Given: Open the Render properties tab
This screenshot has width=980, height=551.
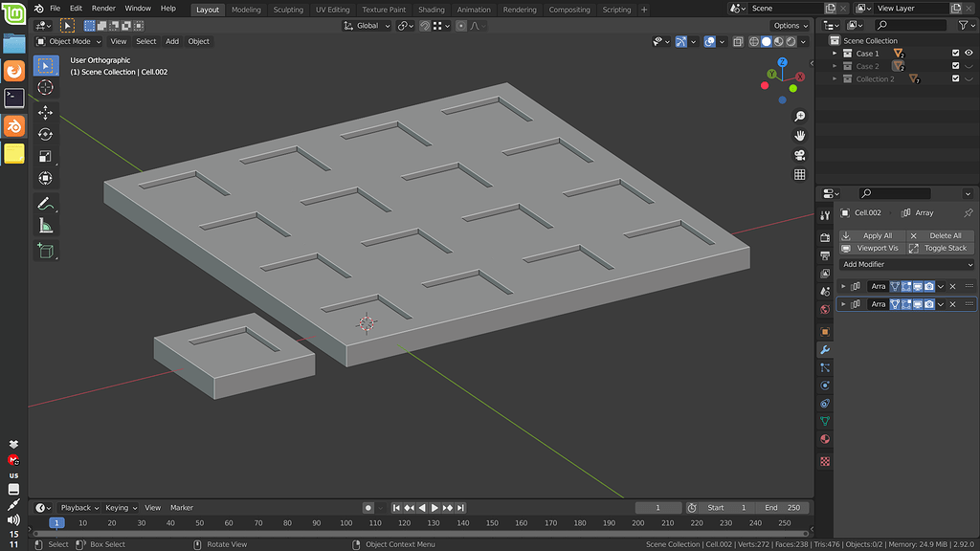Looking at the screenshot, I should point(825,237).
